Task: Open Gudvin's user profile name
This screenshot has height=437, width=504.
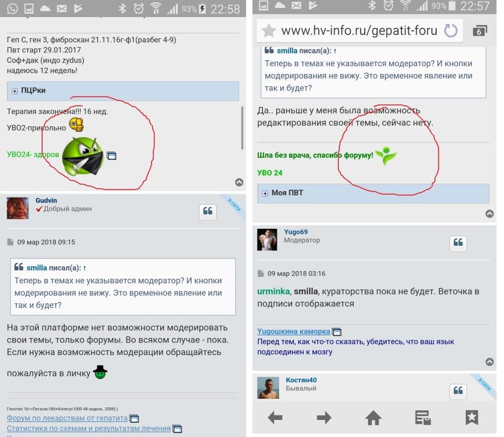Action: click(x=46, y=201)
